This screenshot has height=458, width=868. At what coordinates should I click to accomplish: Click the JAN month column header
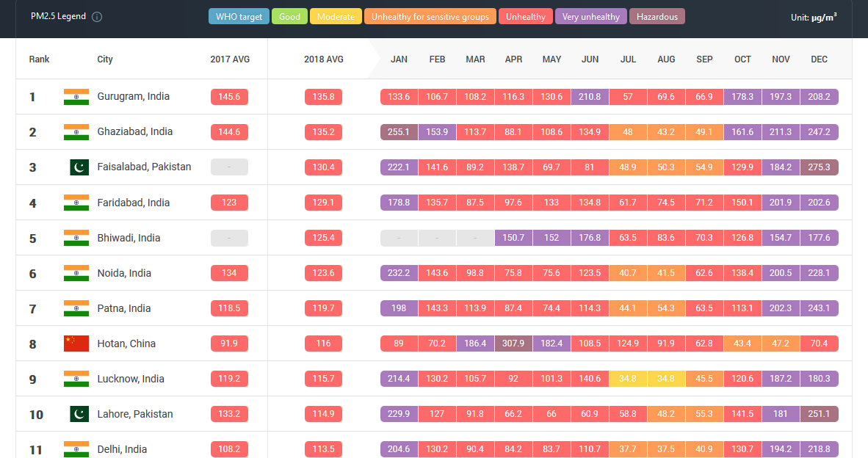(399, 59)
